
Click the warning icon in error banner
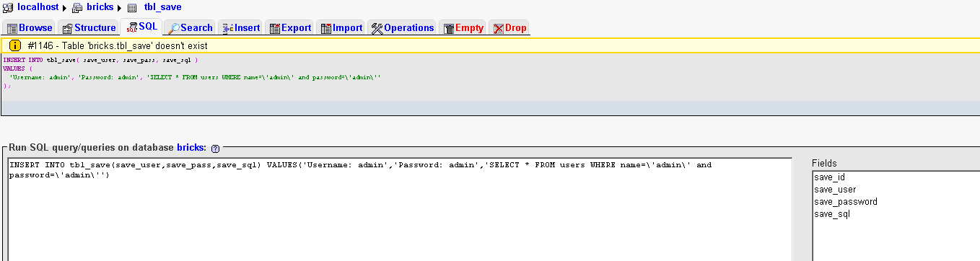point(14,45)
